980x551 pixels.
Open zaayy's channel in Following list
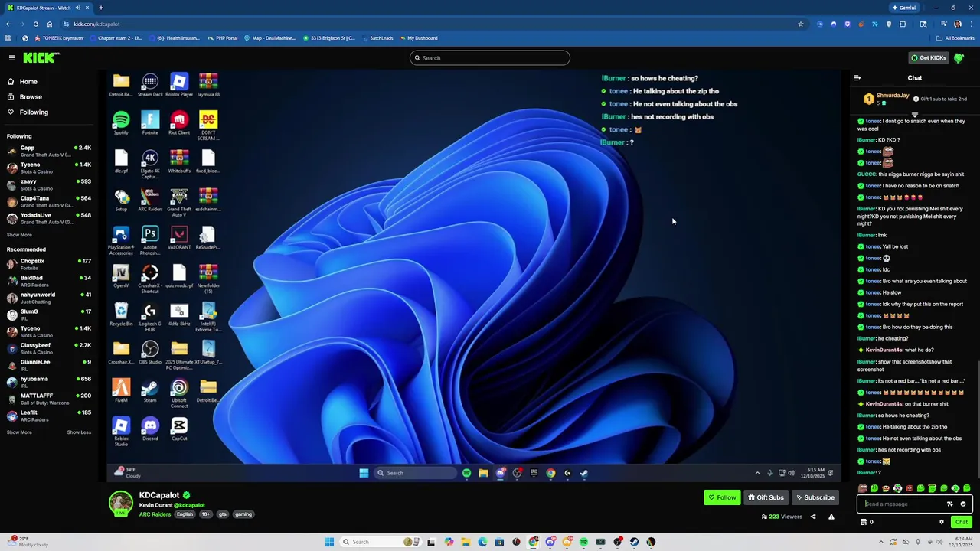[49, 184]
